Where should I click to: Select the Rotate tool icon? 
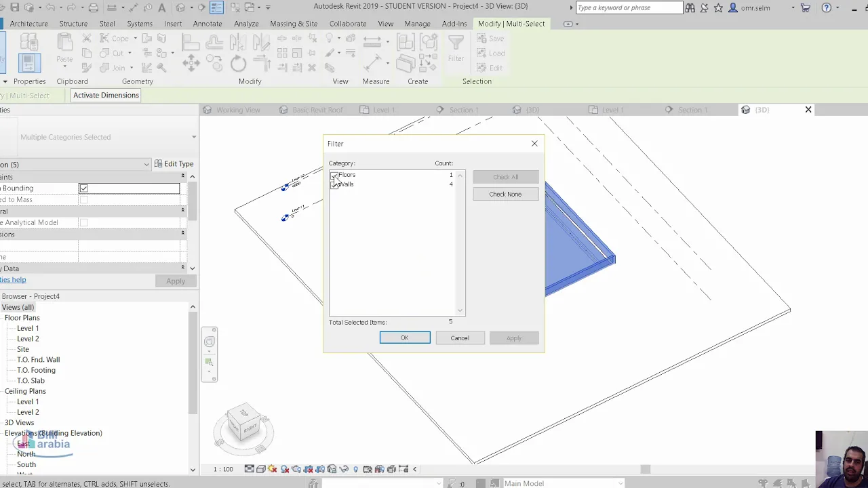point(238,64)
